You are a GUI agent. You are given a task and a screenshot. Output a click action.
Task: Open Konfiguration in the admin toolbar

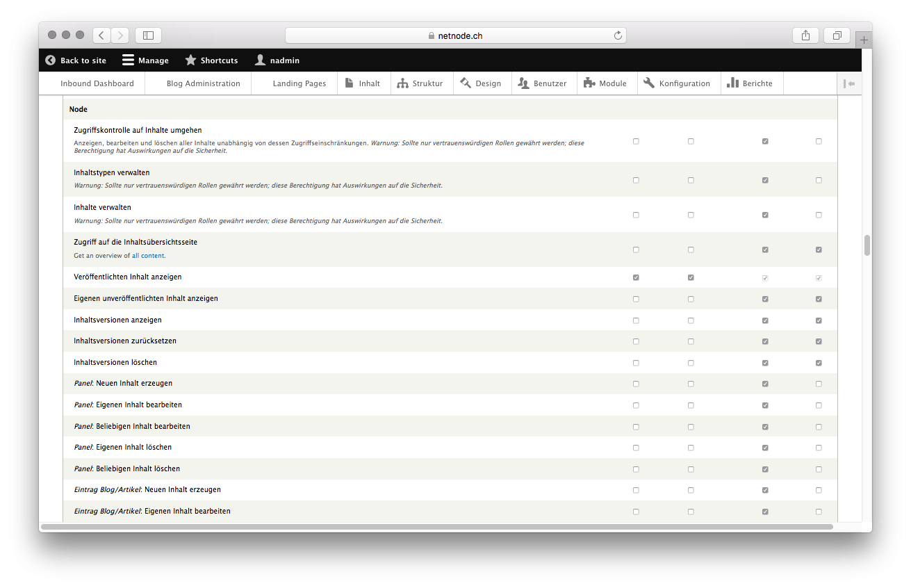(677, 83)
